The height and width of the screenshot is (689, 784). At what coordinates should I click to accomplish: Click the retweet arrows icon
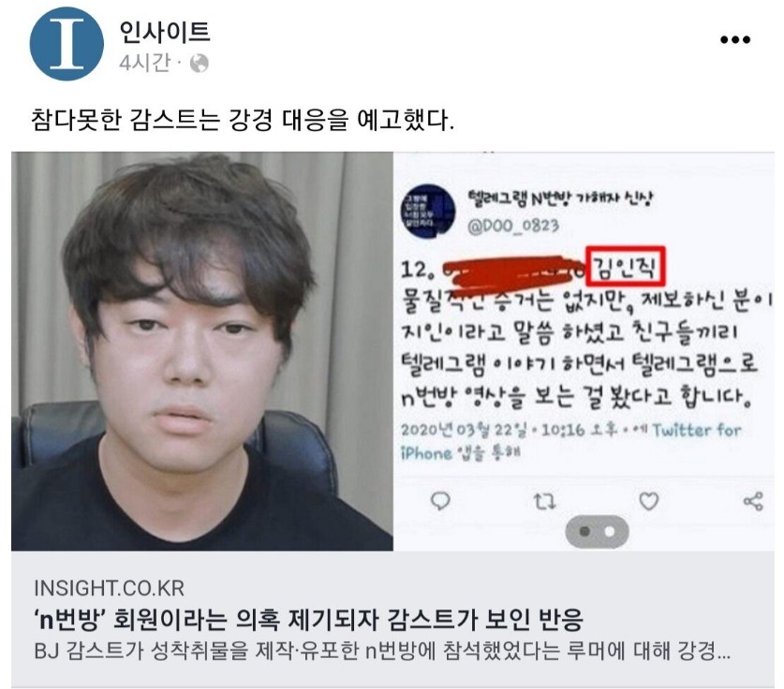pos(544,501)
